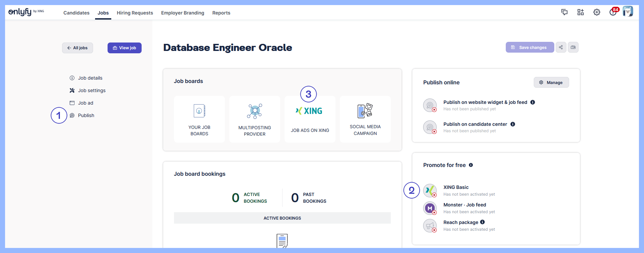
Task: Activate XING Basic promotion
Action: [430, 191]
